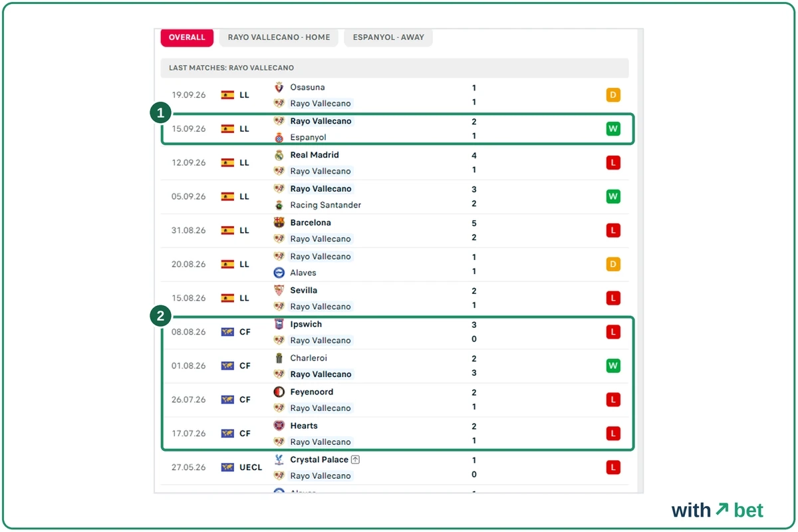Viewport: 798px width, 532px height.
Task: Click Spain flag on 31.08.26 row
Action: (x=227, y=231)
